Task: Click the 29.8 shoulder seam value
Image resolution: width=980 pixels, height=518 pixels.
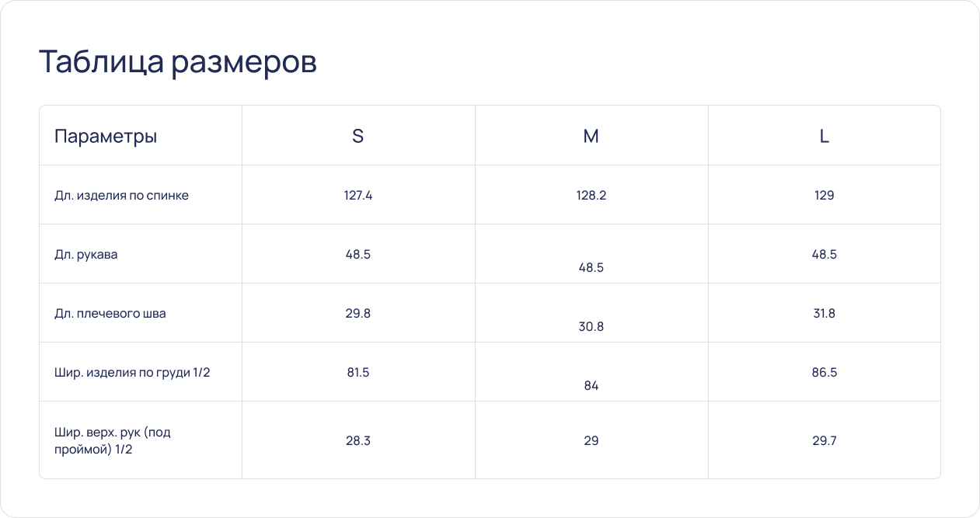Action: point(358,314)
